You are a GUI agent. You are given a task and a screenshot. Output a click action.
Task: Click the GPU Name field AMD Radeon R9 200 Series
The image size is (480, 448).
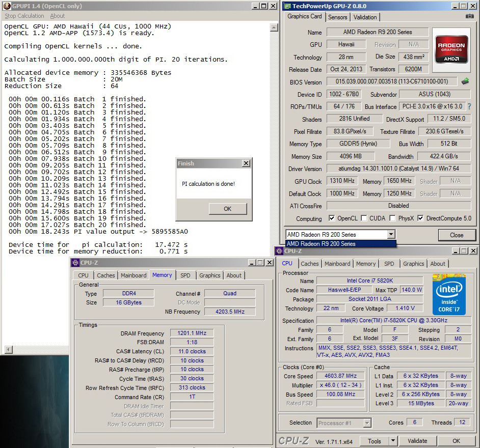click(377, 32)
